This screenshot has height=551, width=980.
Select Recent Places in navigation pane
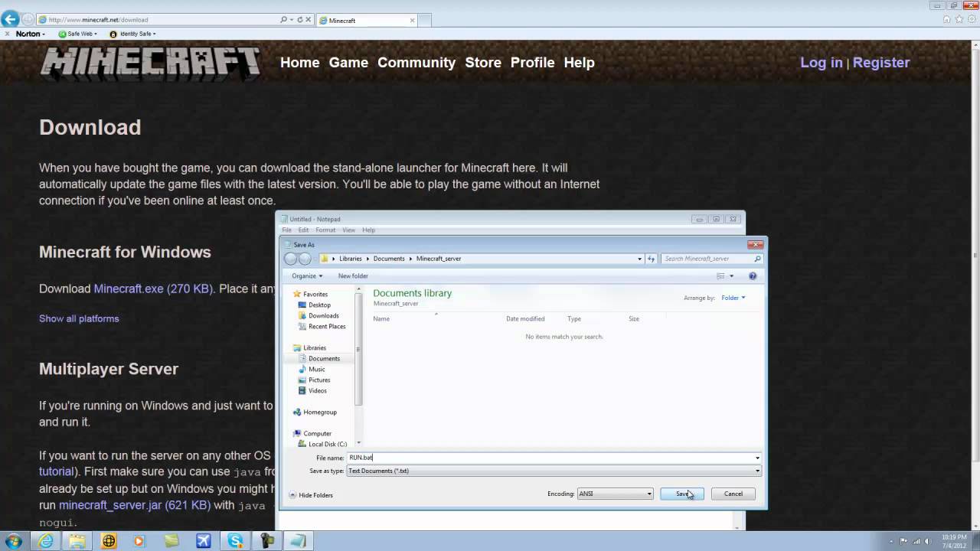click(x=327, y=326)
